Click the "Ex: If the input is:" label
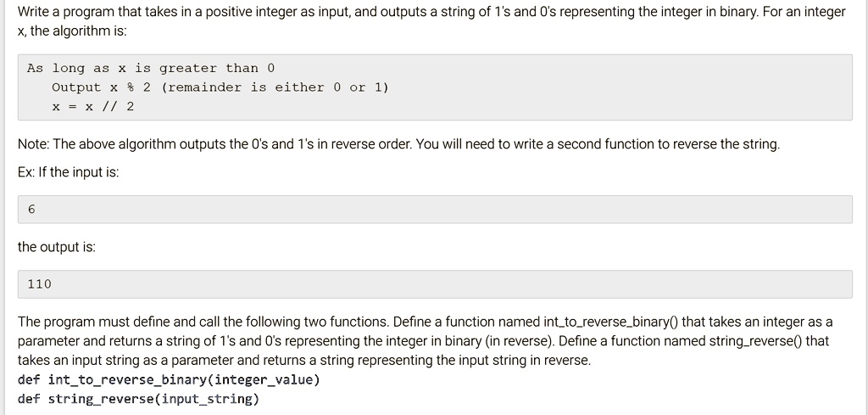 coord(69,172)
